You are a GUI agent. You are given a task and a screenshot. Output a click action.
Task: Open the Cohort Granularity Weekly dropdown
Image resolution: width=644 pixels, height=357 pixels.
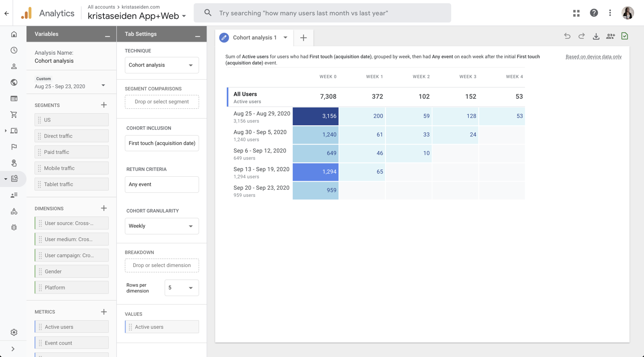[x=161, y=226]
